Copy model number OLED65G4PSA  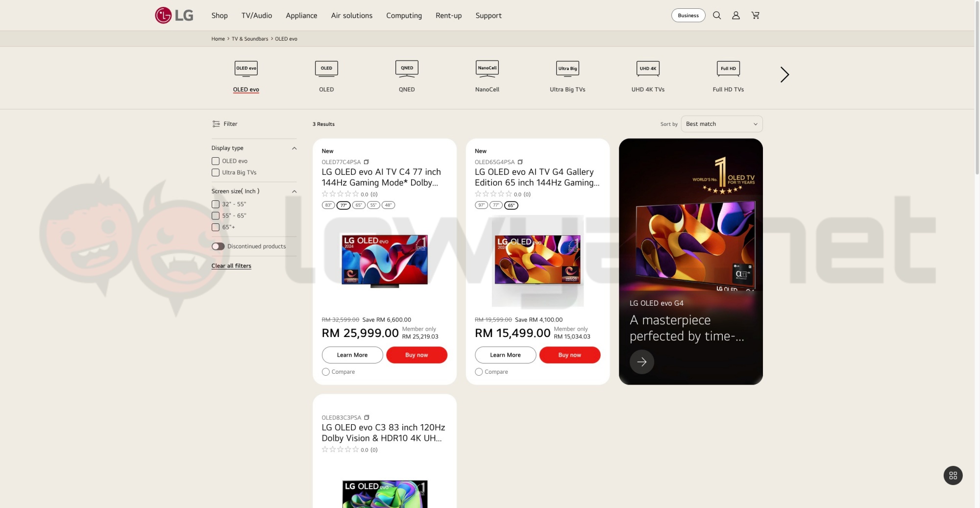(x=520, y=162)
